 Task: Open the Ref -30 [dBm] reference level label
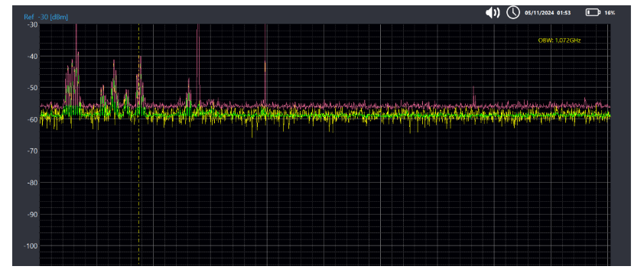[x=46, y=18]
